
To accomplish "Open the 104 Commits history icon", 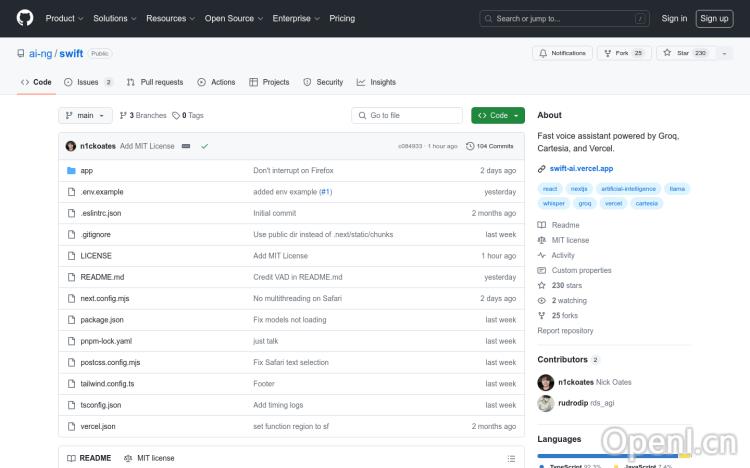I will click(x=470, y=146).
